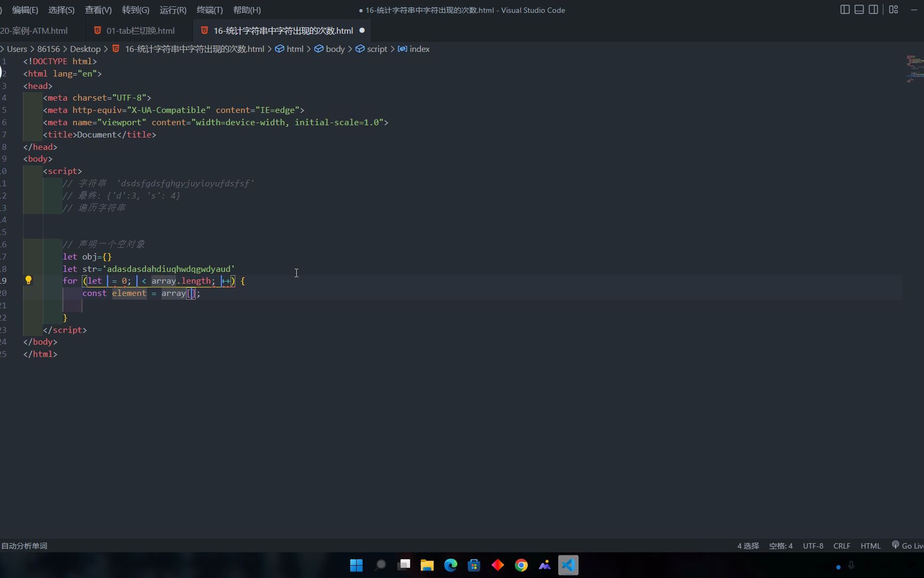Open the 运行(R) menu

point(173,10)
